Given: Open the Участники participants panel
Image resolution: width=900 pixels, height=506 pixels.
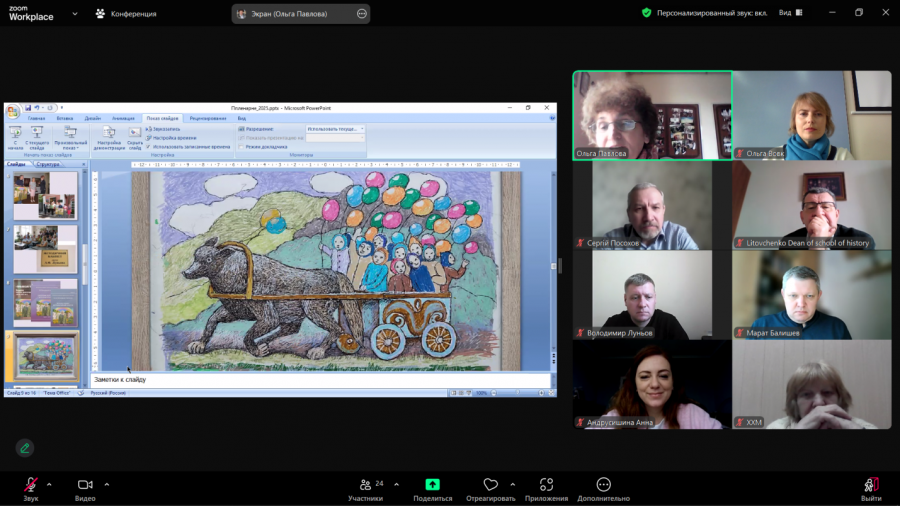Looking at the screenshot, I should [x=366, y=489].
